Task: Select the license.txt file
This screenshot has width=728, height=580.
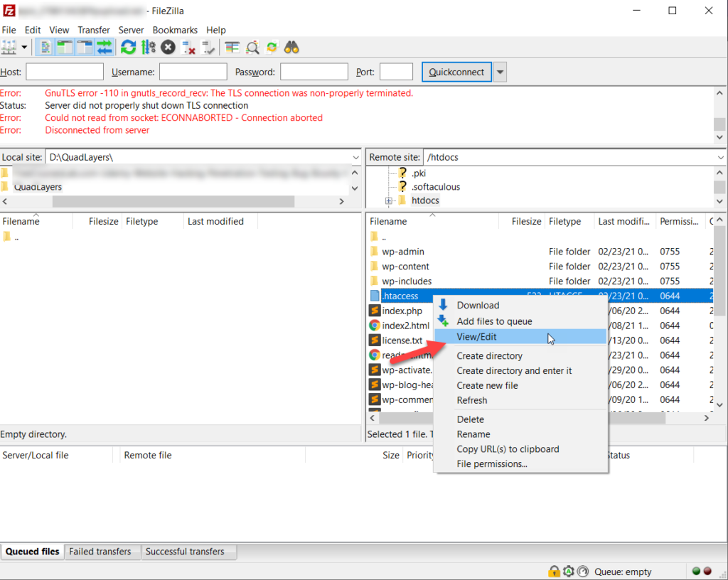Action: pos(402,340)
